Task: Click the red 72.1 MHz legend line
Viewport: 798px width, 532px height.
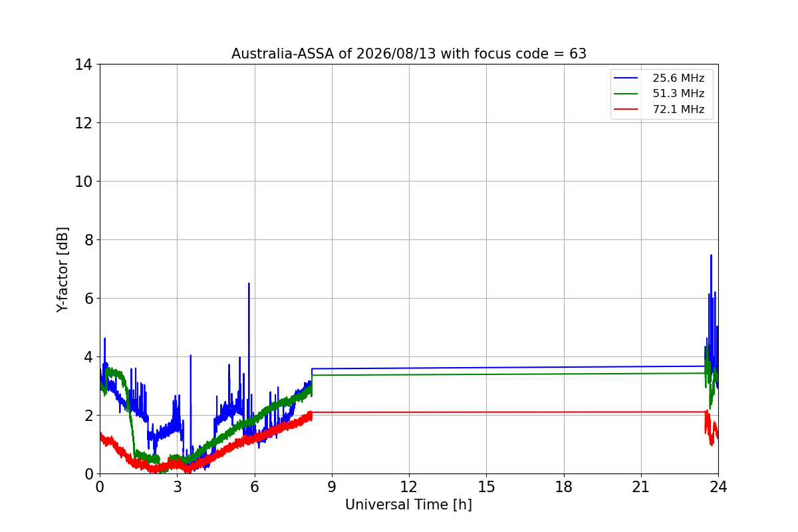Action: (626, 110)
